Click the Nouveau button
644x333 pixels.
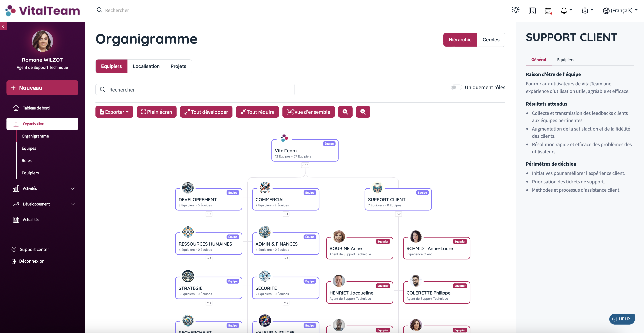pyautogui.click(x=42, y=88)
